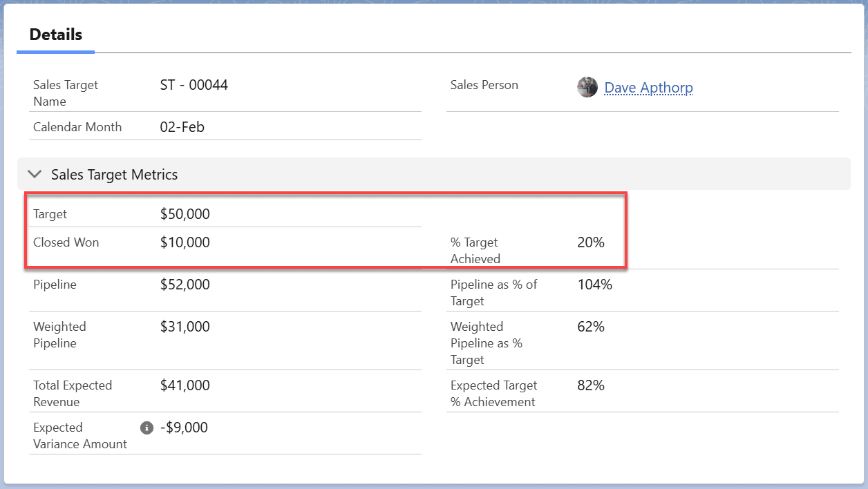The height and width of the screenshot is (489, 868).
Task: Open the Dave Apthorp user link
Action: 648,88
